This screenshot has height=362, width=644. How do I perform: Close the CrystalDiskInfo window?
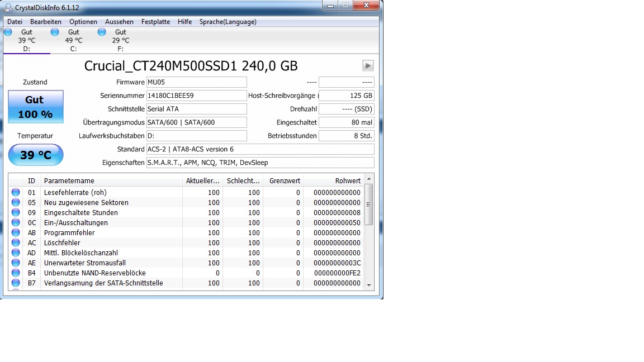[366, 6]
